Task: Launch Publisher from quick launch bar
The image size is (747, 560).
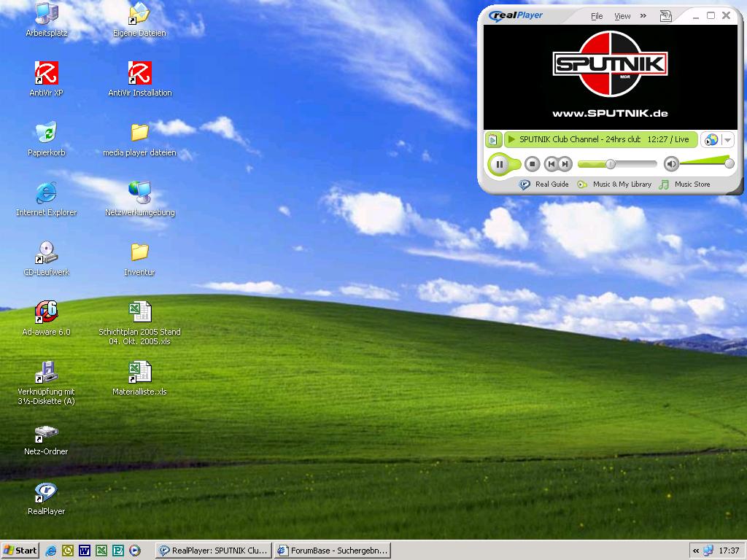Action: [x=118, y=551]
